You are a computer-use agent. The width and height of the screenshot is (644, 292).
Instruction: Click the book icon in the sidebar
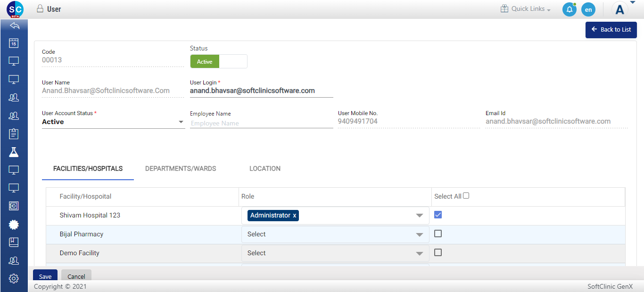coord(14,242)
